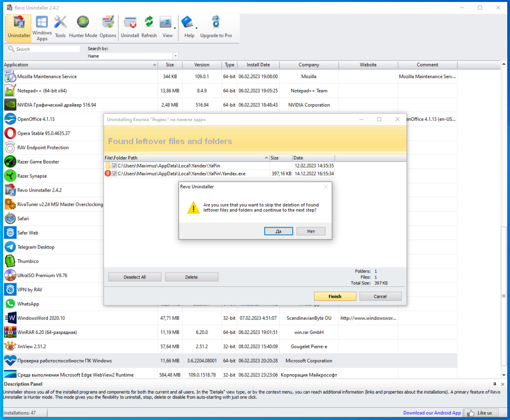The width and height of the screenshot is (510, 420).
Task: Sort the list by Version column
Action: pyautogui.click(x=202, y=65)
